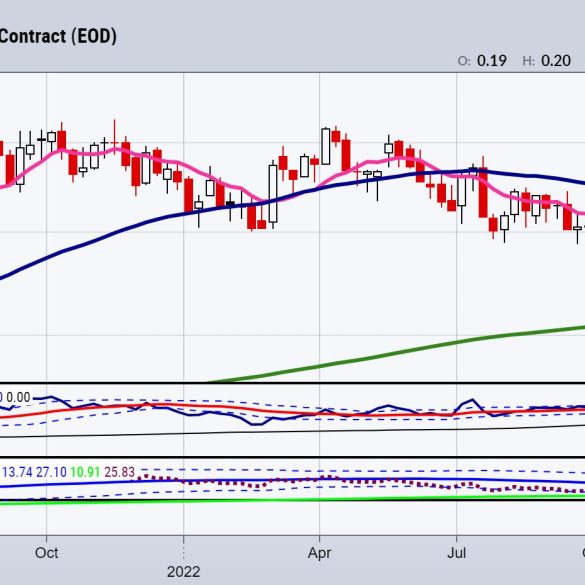Select the long red candle right after Jul

click(x=483, y=193)
